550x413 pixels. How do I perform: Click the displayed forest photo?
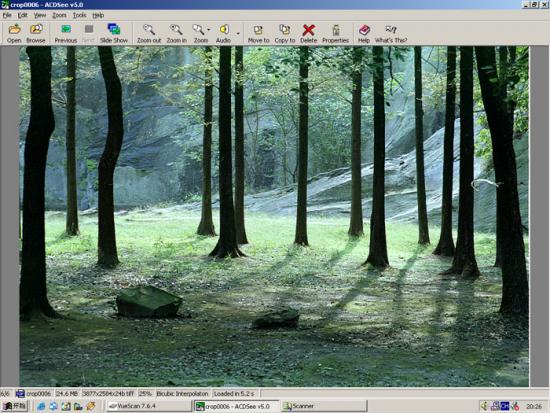pos(274,216)
